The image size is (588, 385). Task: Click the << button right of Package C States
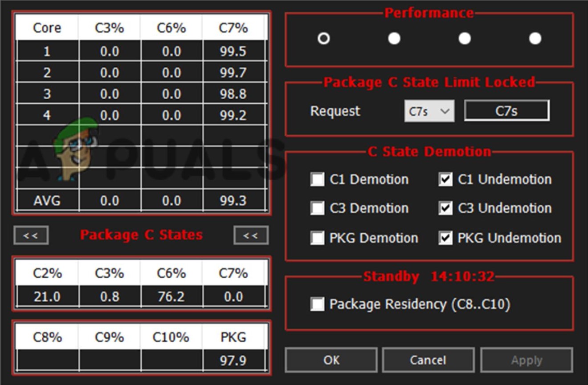[251, 235]
